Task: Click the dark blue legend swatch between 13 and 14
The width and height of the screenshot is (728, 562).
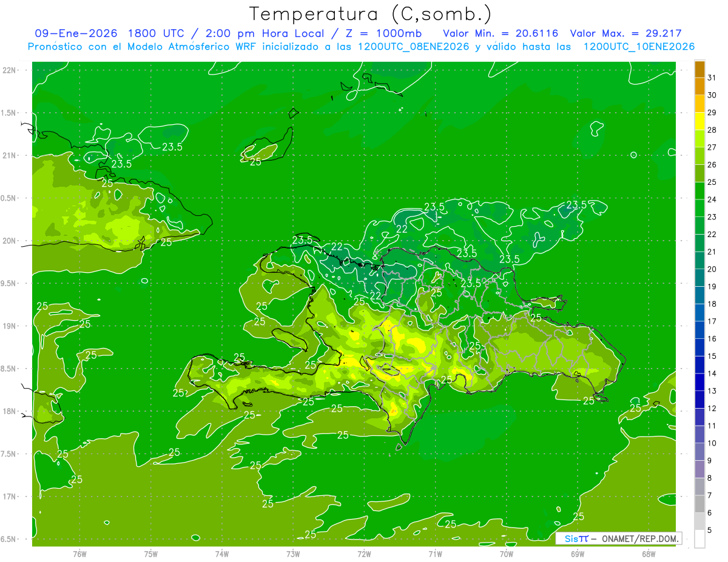Action: coord(699,382)
